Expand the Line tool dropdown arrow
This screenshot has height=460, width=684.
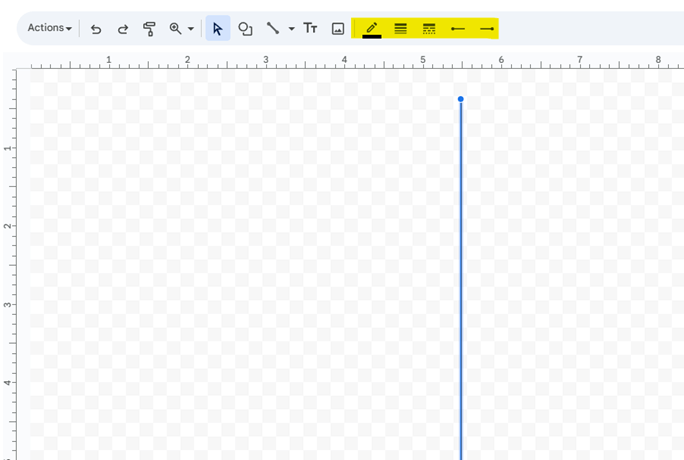[291, 29]
